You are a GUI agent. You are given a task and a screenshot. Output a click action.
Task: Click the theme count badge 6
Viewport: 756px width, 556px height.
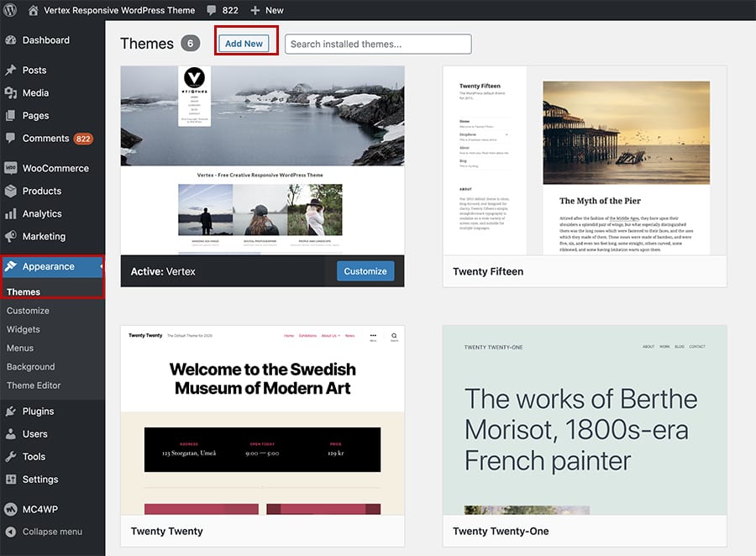[191, 44]
